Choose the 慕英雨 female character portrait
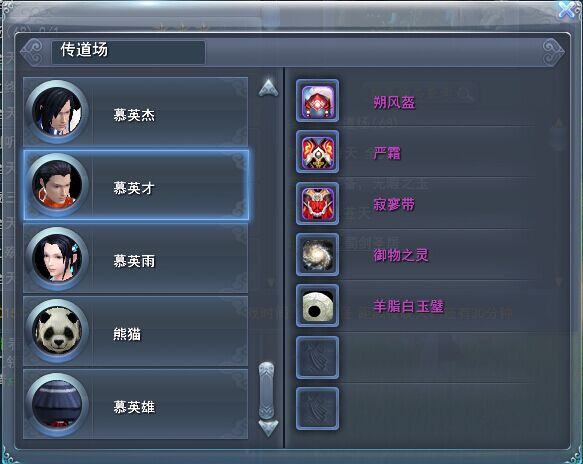Image resolution: width=583 pixels, height=464 pixels. point(57,258)
